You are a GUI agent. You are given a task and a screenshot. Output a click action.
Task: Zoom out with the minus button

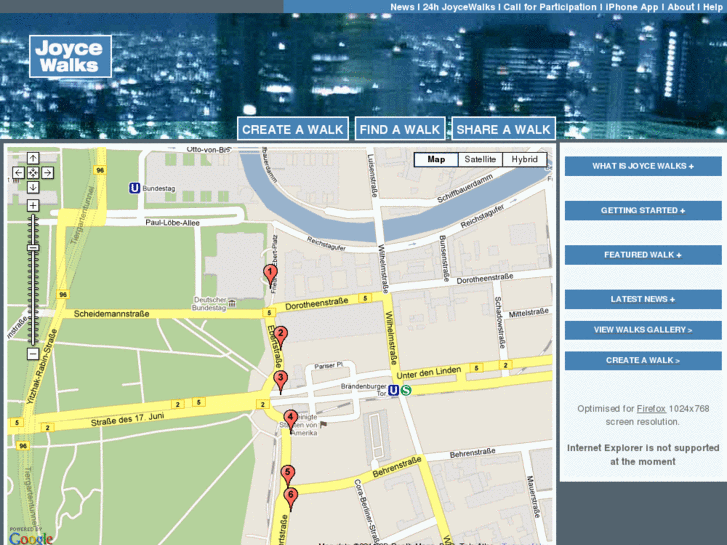33,354
